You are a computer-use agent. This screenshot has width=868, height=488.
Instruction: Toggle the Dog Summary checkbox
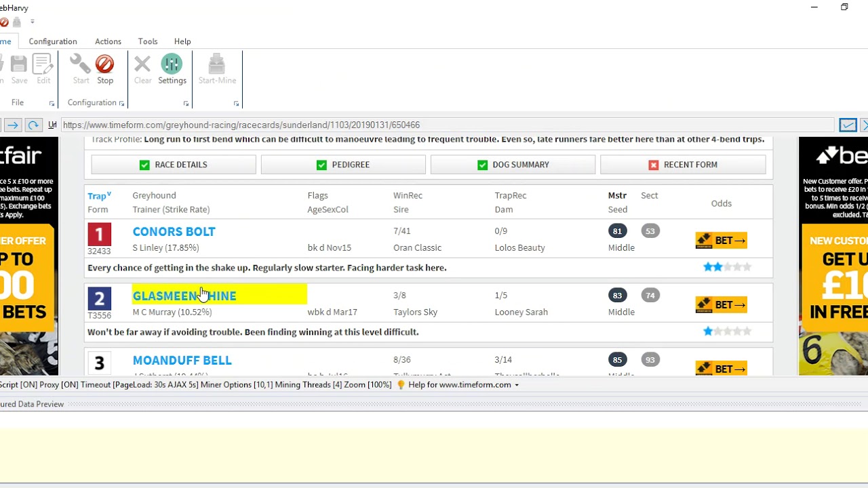[482, 165]
